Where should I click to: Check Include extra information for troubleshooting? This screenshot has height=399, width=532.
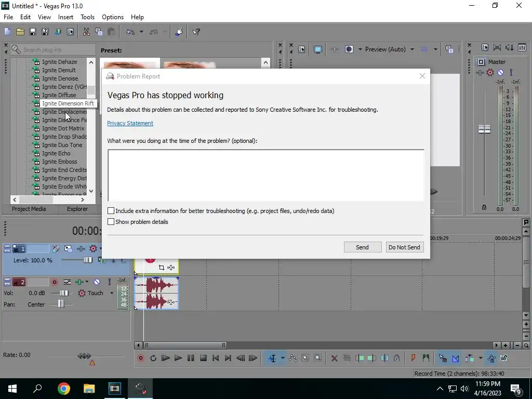coord(111,211)
